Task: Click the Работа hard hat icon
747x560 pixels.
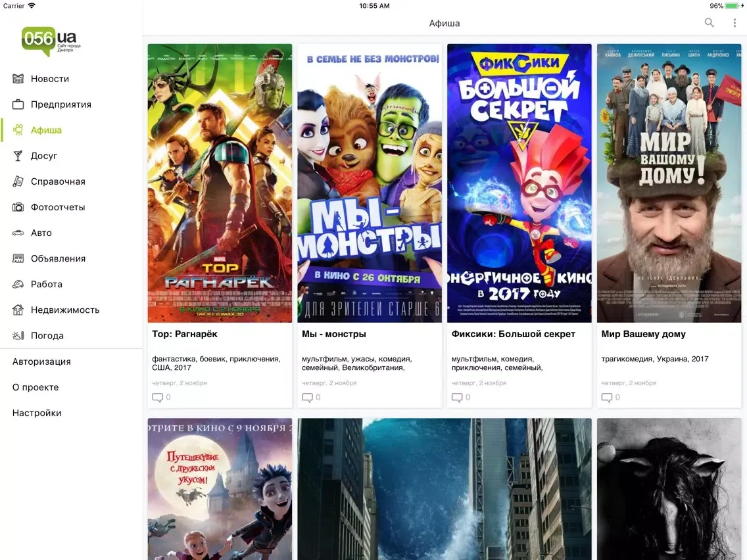Action: tap(18, 285)
